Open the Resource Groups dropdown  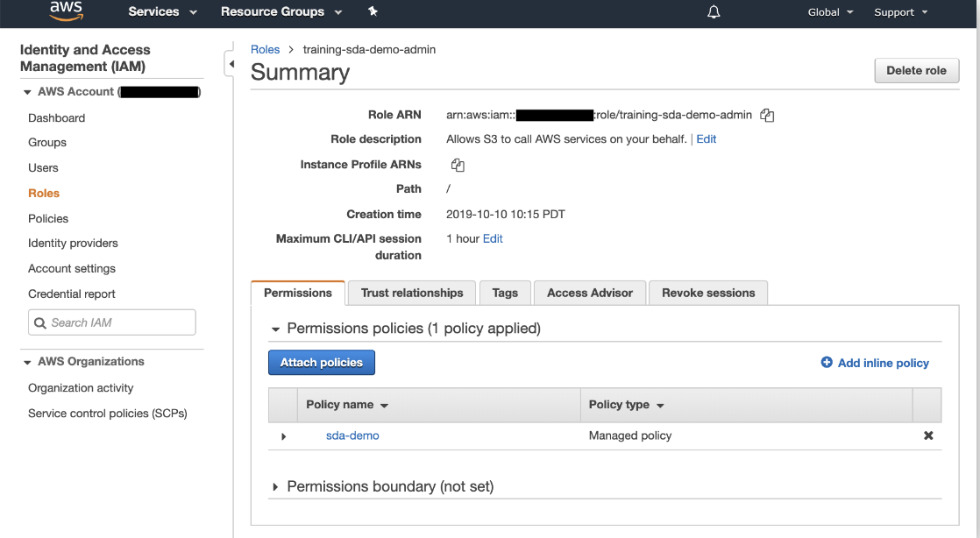pos(281,12)
